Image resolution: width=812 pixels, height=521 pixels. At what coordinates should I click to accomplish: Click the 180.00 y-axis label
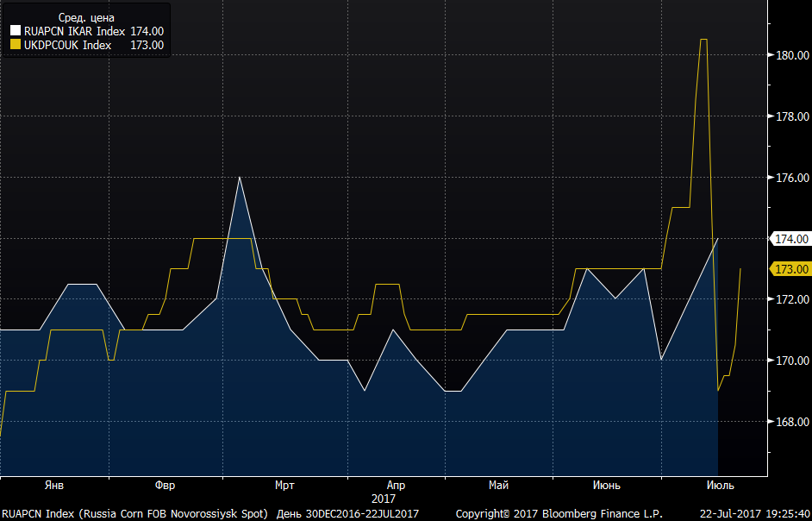click(792, 55)
